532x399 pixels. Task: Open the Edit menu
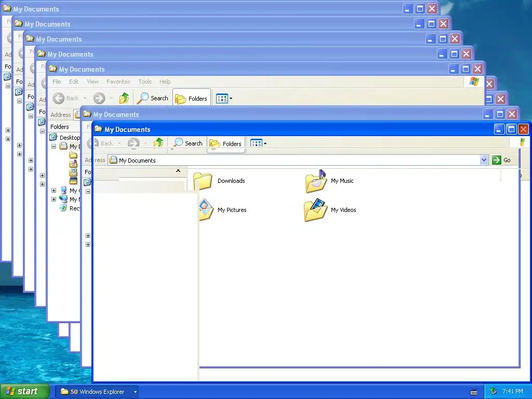click(x=74, y=82)
